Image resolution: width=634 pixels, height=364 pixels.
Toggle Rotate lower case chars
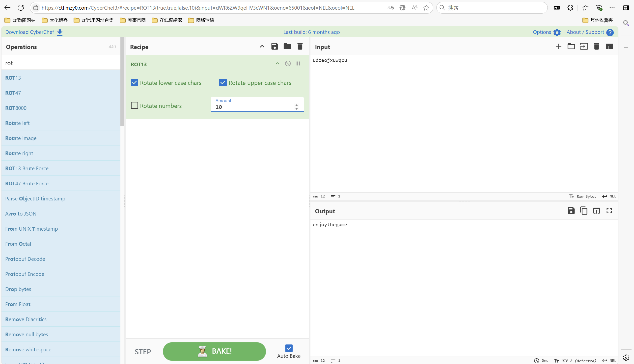pos(135,82)
